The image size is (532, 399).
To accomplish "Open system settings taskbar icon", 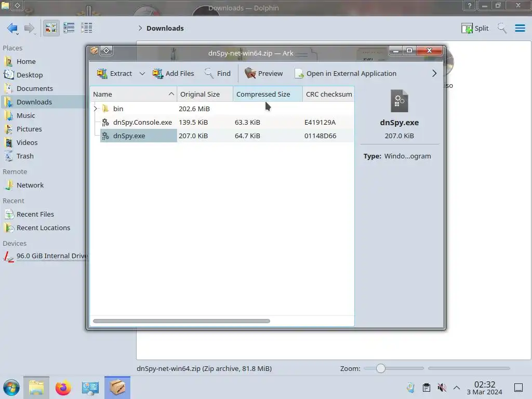I will tap(90, 388).
